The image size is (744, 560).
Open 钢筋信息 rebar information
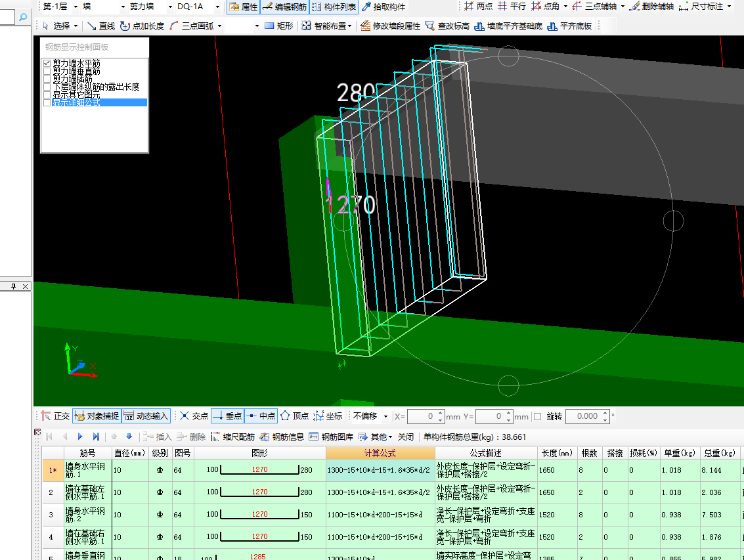click(x=282, y=437)
